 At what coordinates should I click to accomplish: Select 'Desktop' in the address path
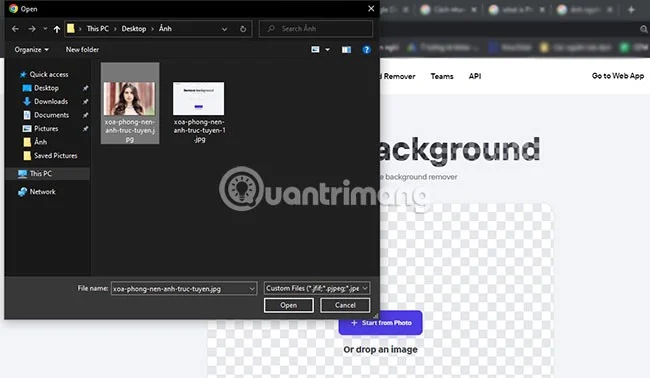(x=133, y=29)
